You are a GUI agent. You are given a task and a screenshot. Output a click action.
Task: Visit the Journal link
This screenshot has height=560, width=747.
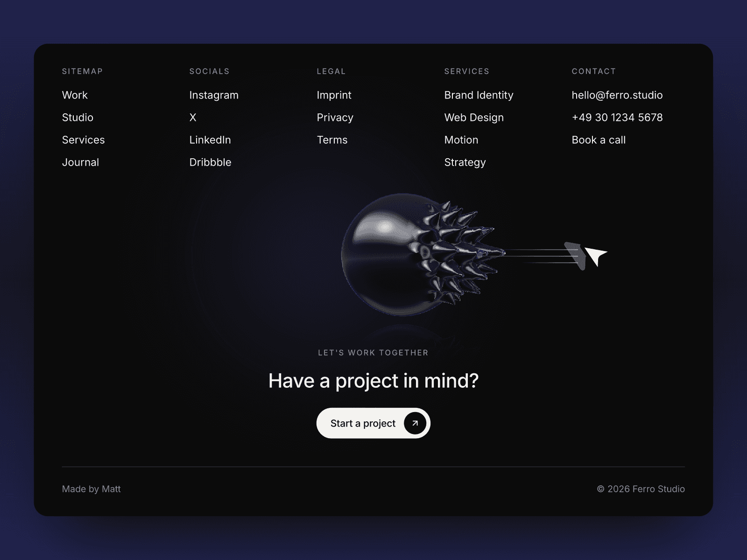pos(80,162)
